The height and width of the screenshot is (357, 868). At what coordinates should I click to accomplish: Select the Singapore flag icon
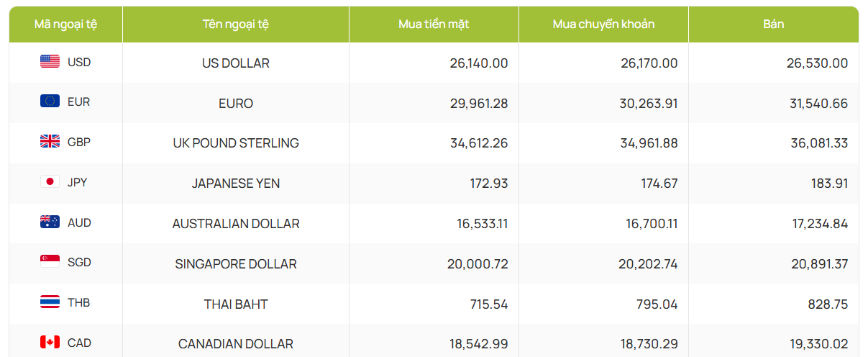(50, 262)
